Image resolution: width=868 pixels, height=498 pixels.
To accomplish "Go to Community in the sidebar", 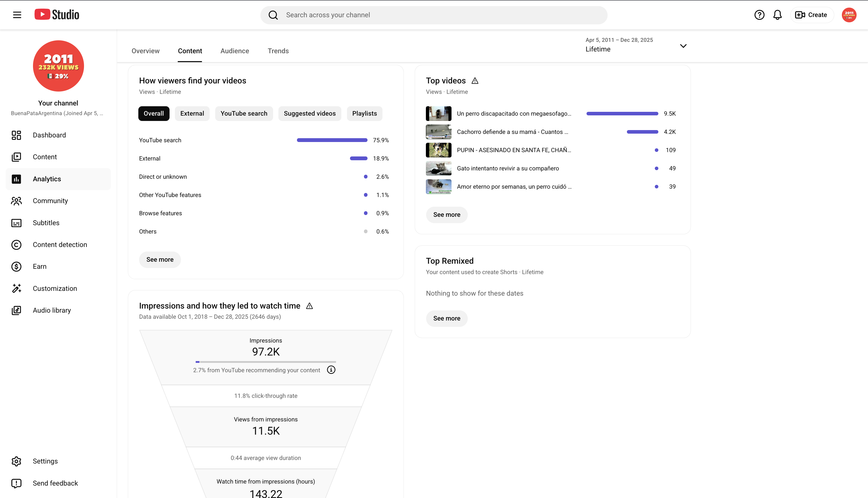I will point(58,201).
